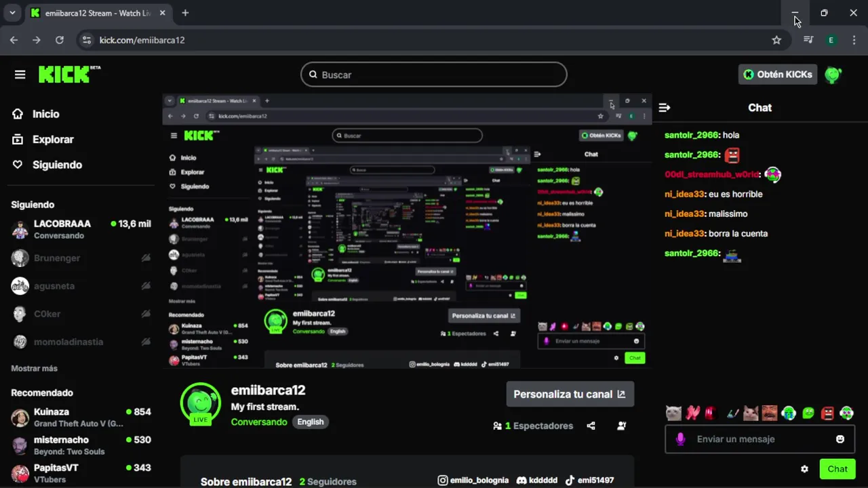The width and height of the screenshot is (868, 488).
Task: Collapse the chat panel arrow icon
Action: point(665,108)
